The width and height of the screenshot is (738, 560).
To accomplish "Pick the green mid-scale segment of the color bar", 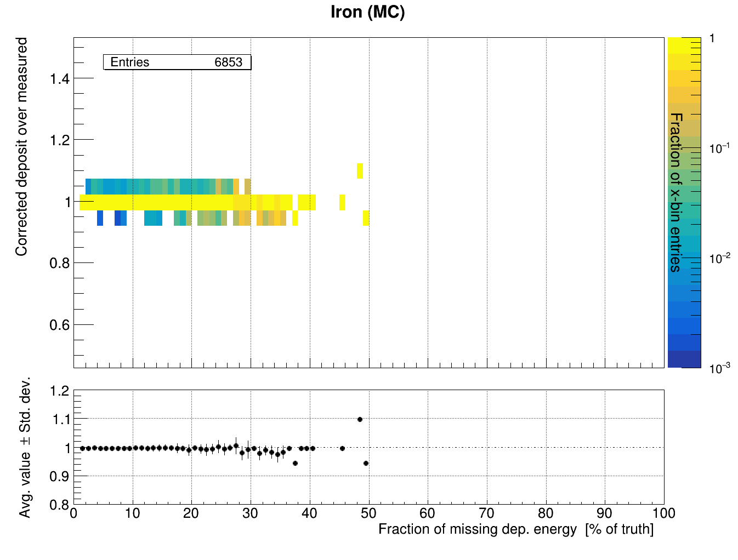I will 684,178.
